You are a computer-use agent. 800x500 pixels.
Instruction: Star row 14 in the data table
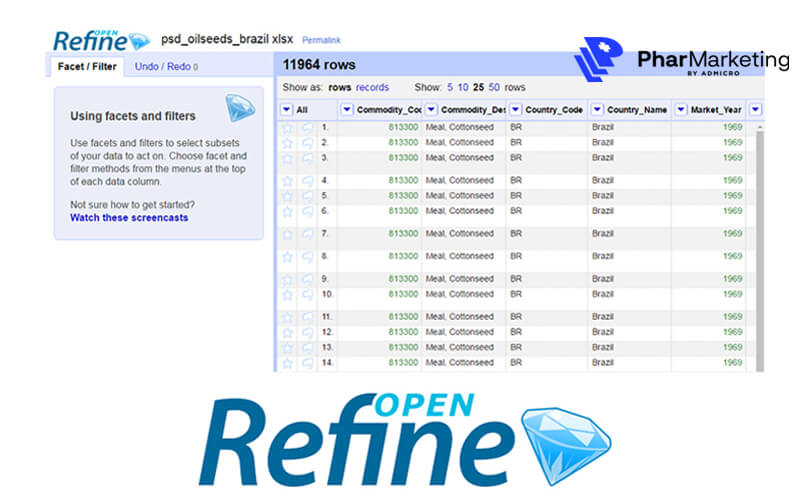(x=287, y=363)
